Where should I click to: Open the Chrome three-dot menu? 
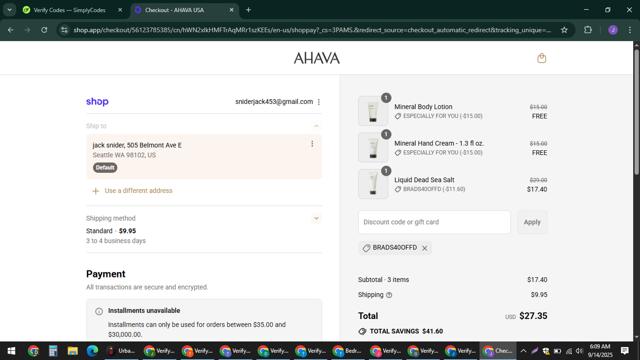click(x=629, y=30)
